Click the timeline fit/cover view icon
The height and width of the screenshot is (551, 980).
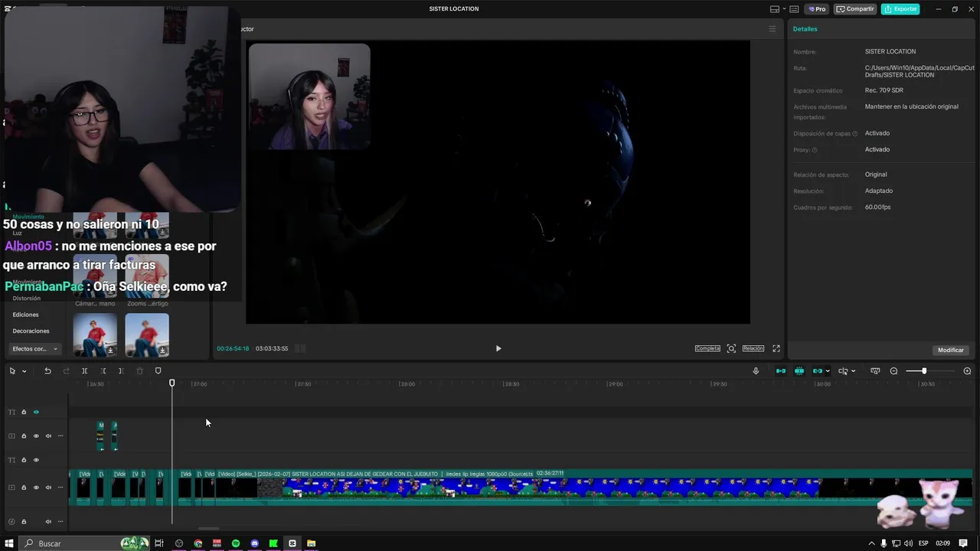pyautogui.click(x=875, y=371)
